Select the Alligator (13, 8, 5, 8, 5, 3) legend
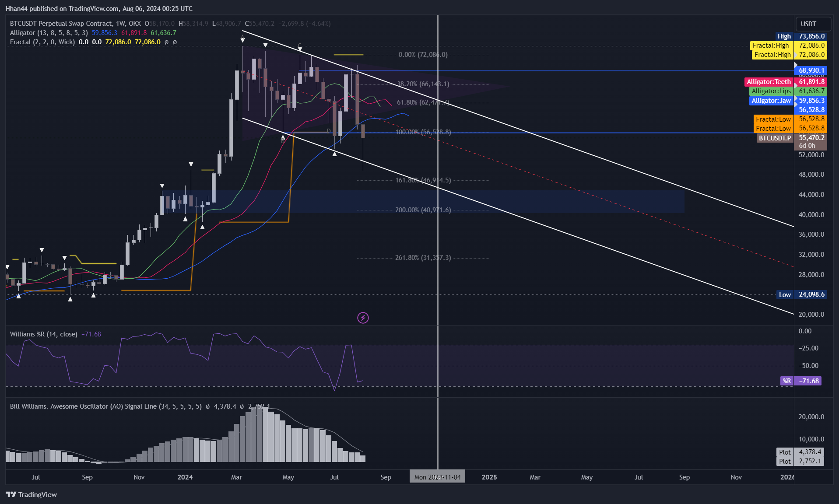The height and width of the screenshot is (504, 839). [x=49, y=33]
